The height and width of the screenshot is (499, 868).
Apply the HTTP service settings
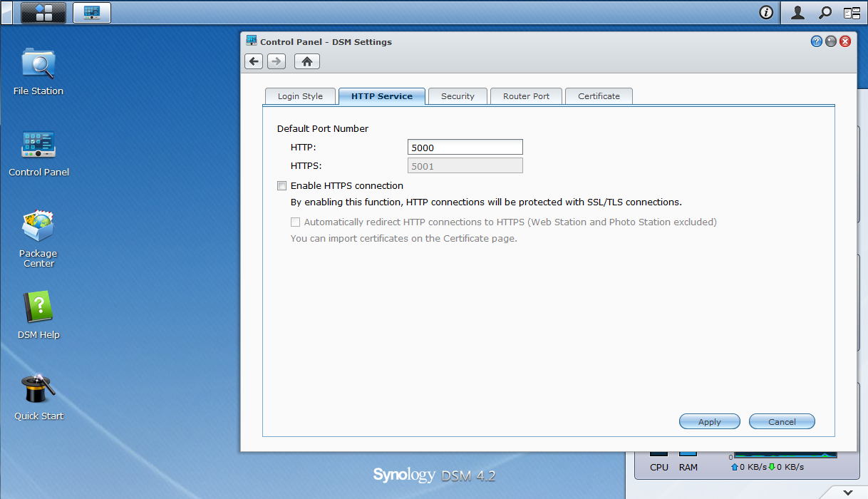[x=710, y=421]
